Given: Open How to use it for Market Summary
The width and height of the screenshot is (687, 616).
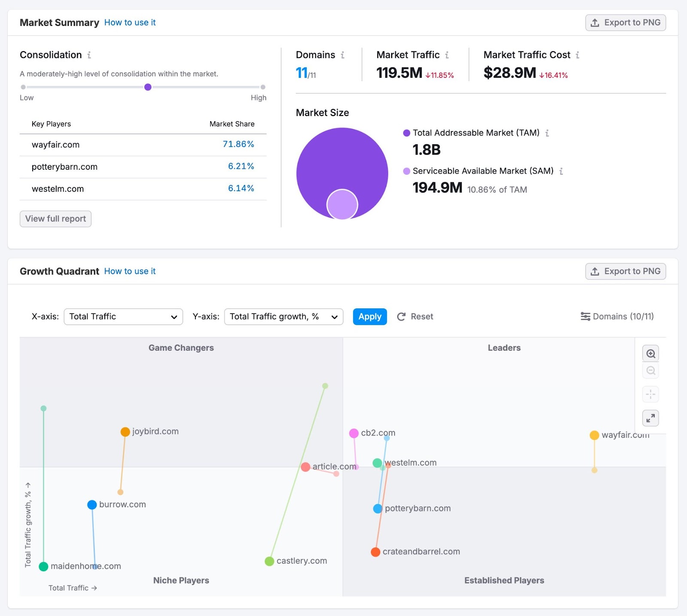Looking at the screenshot, I should point(130,22).
